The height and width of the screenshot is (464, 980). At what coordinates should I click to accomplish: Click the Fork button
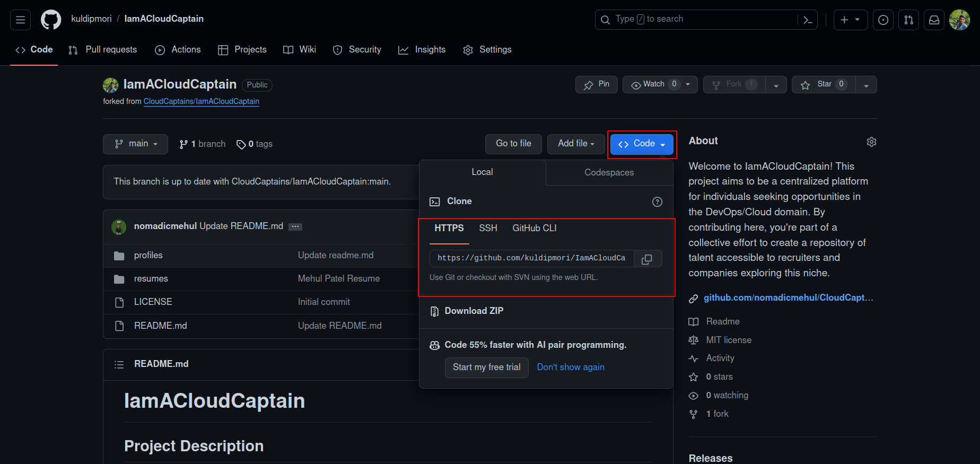click(734, 84)
